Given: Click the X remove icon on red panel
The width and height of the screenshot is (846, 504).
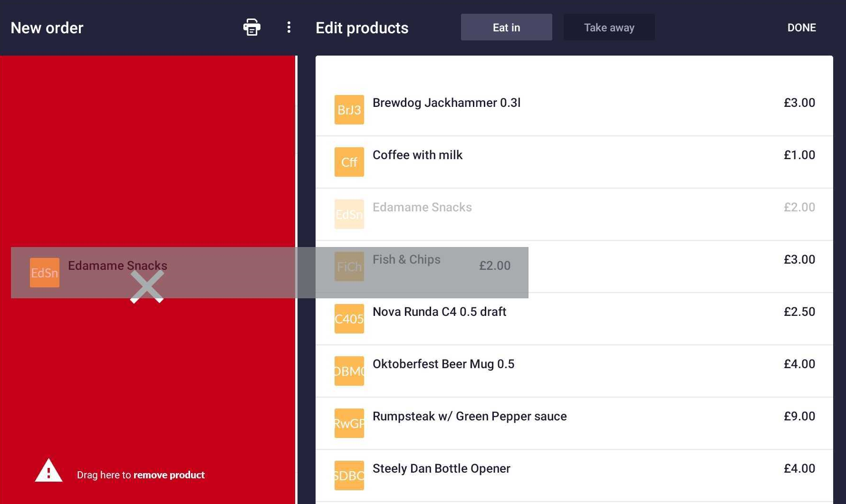Looking at the screenshot, I should [147, 287].
